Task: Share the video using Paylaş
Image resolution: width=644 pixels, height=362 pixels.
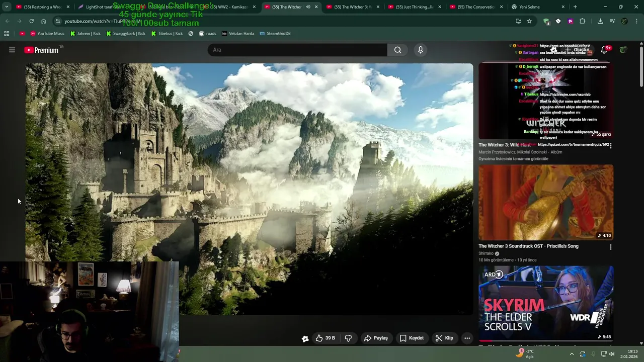Action: tap(376, 338)
